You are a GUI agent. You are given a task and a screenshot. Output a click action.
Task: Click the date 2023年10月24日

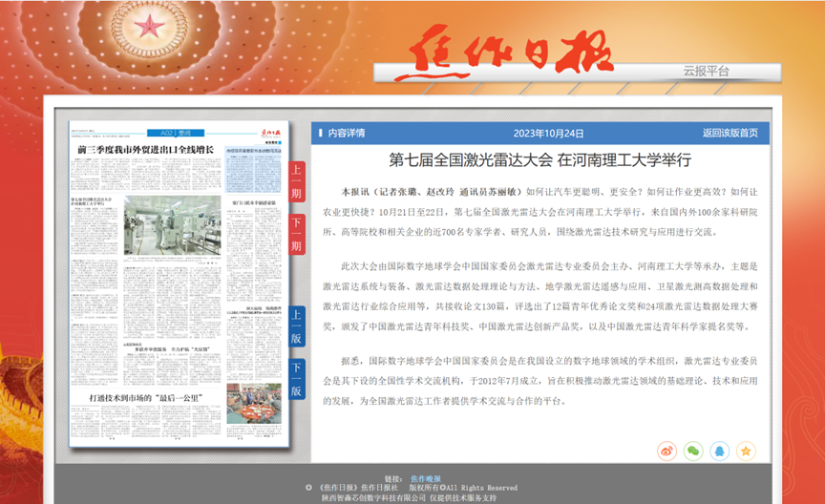548,133
